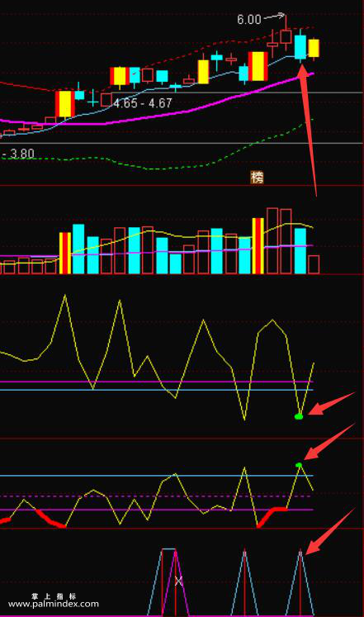Click the 6.00 high price label
364x617 pixels.
tap(248, 20)
